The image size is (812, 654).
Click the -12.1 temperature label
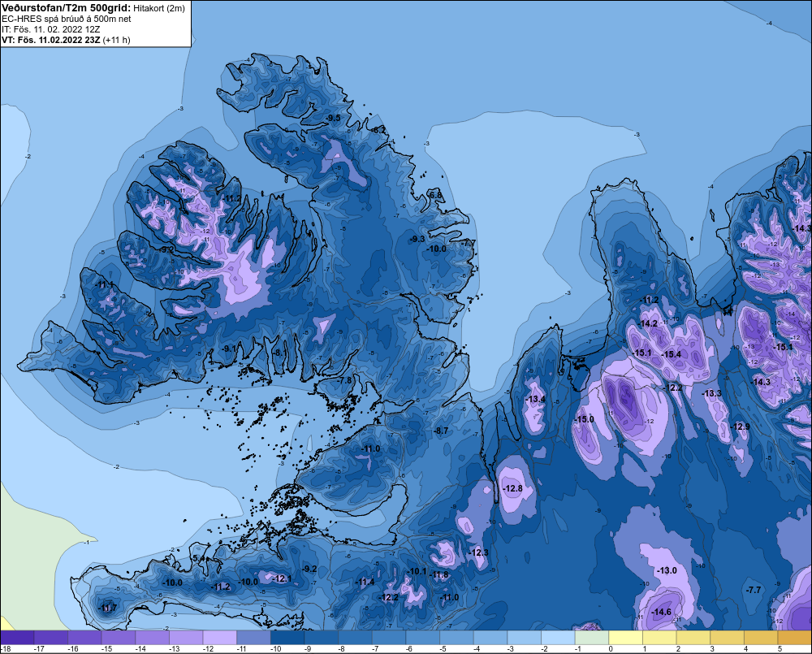(282, 578)
